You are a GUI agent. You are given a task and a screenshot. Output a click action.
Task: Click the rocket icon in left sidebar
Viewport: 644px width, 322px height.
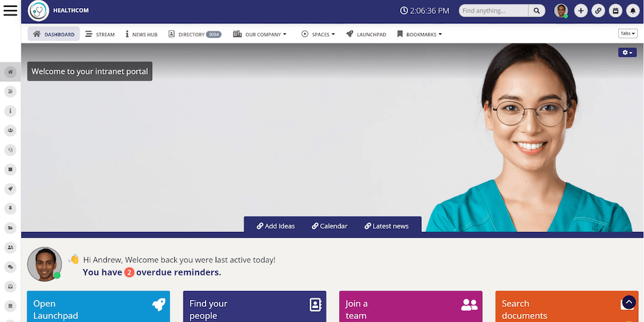10,189
